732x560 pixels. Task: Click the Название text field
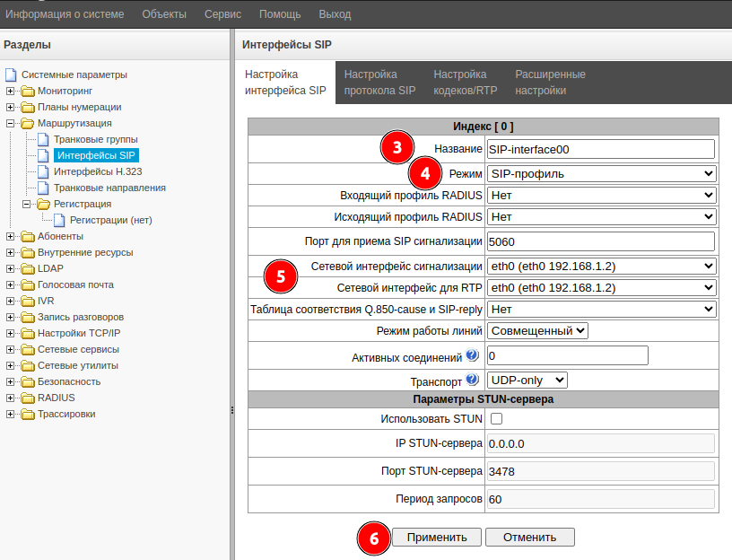pos(600,149)
